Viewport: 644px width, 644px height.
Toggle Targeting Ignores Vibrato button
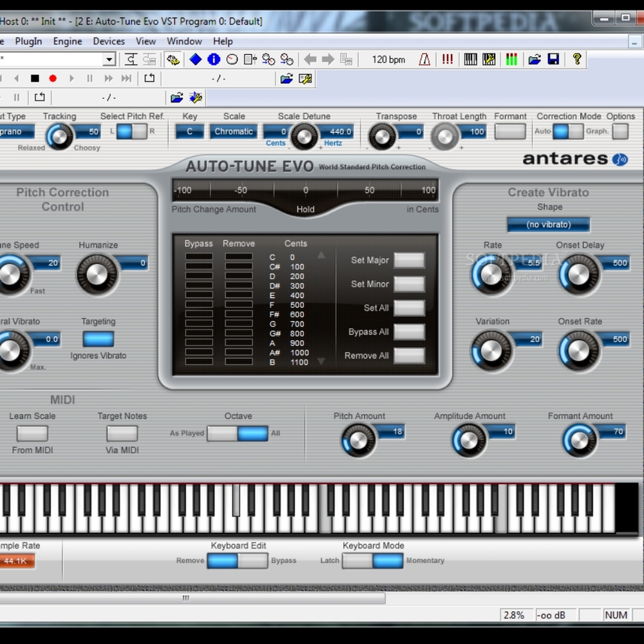[x=98, y=339]
